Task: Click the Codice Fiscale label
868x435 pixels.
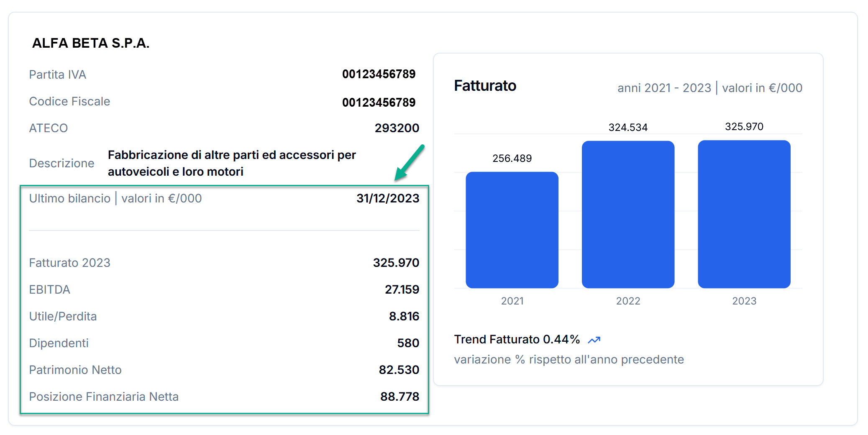Action: (x=69, y=101)
